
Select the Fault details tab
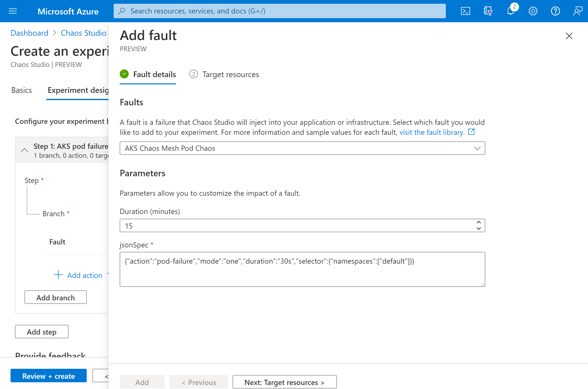click(x=148, y=74)
